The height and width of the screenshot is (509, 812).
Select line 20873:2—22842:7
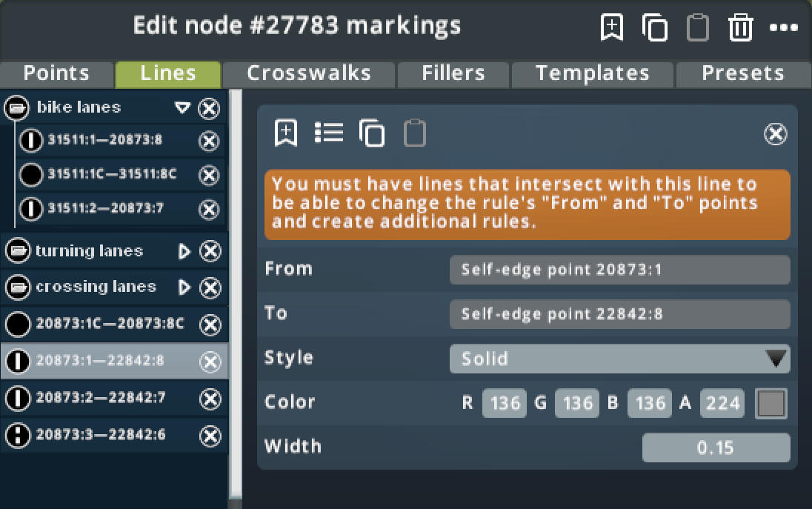coord(101,398)
